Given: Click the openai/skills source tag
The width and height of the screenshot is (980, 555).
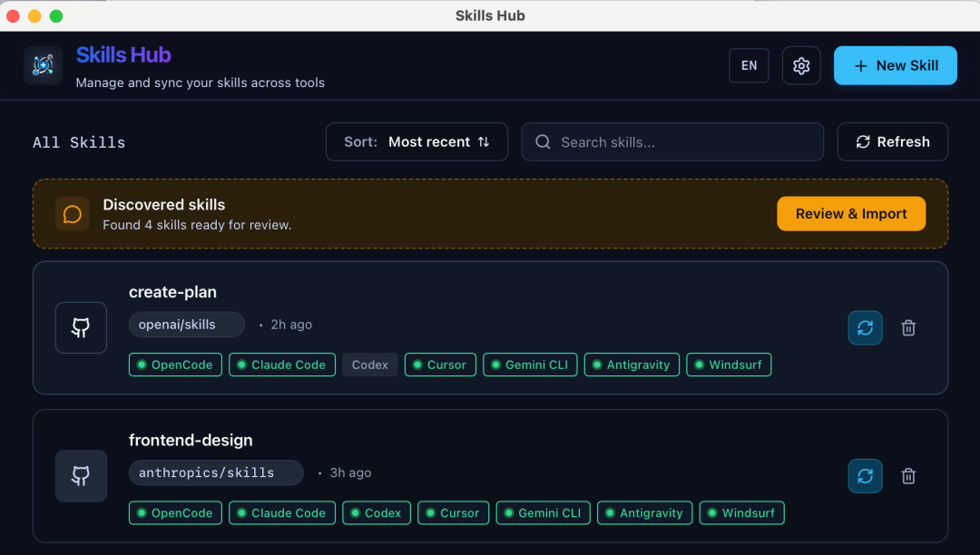Looking at the screenshot, I should click(x=186, y=325).
